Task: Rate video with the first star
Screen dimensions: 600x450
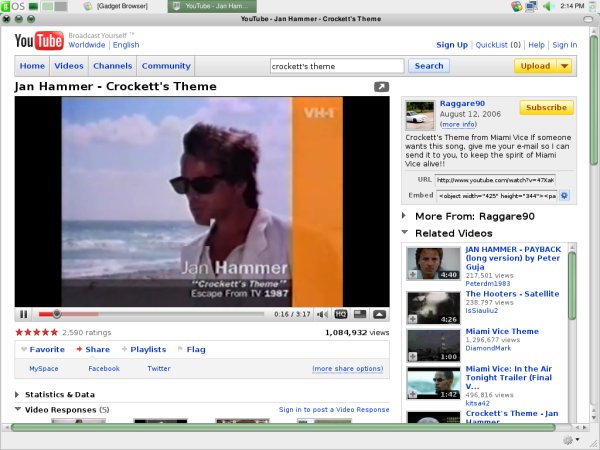Action: [19, 332]
